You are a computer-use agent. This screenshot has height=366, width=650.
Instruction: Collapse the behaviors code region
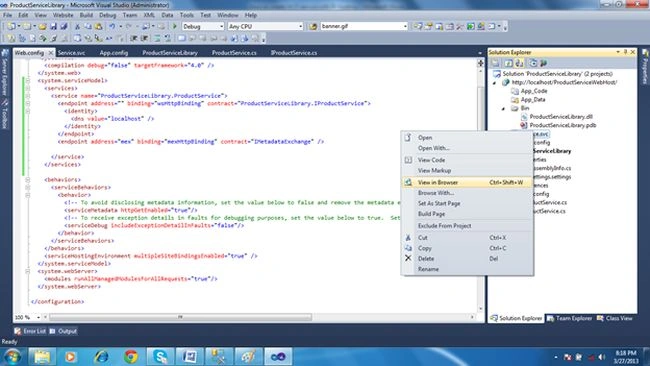[28, 179]
